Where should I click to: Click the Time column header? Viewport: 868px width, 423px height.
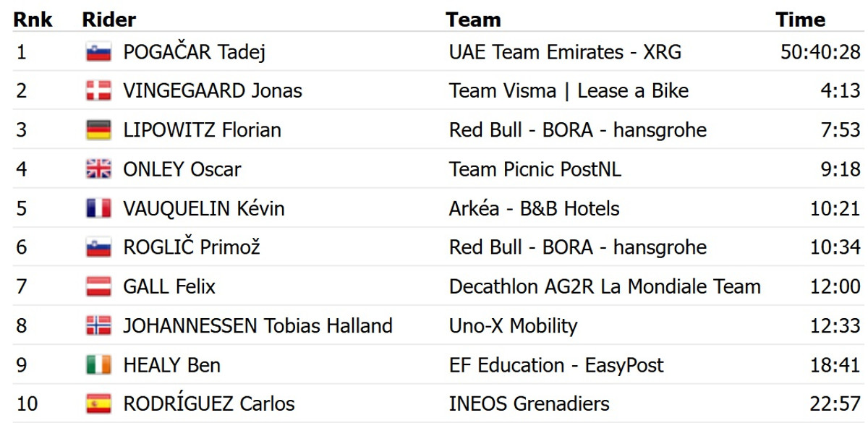(800, 20)
